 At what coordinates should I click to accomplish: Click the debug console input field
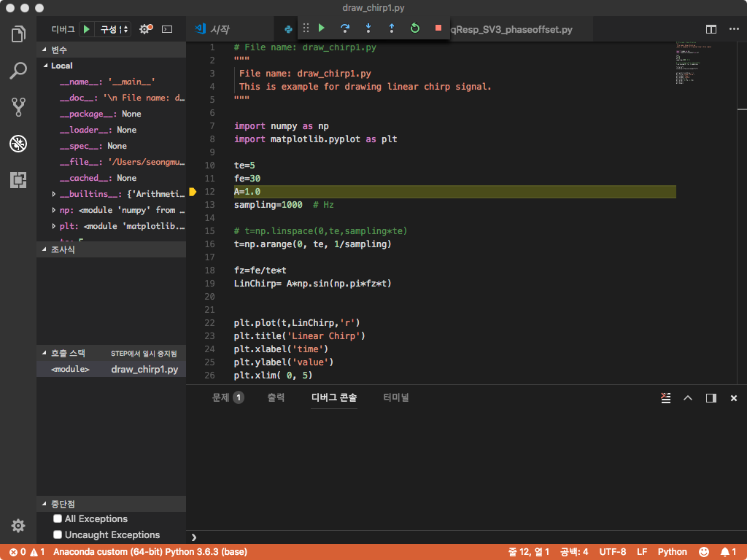tap(467, 536)
